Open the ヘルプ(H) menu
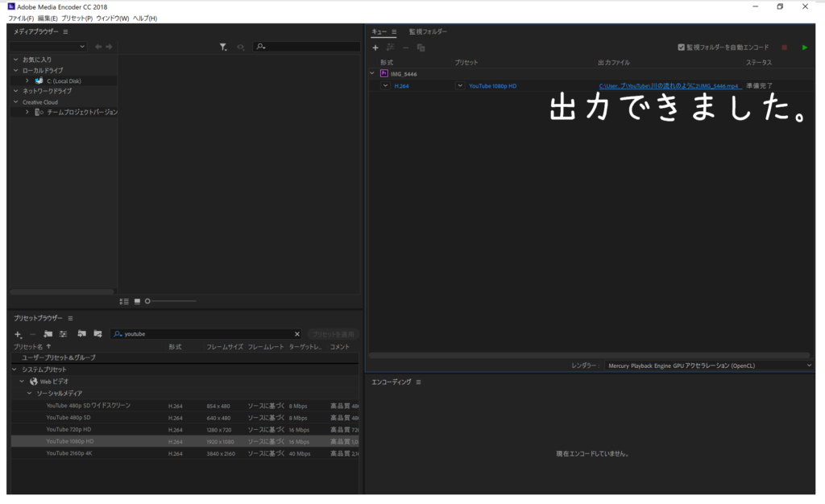This screenshot has width=825, height=504. click(x=145, y=19)
